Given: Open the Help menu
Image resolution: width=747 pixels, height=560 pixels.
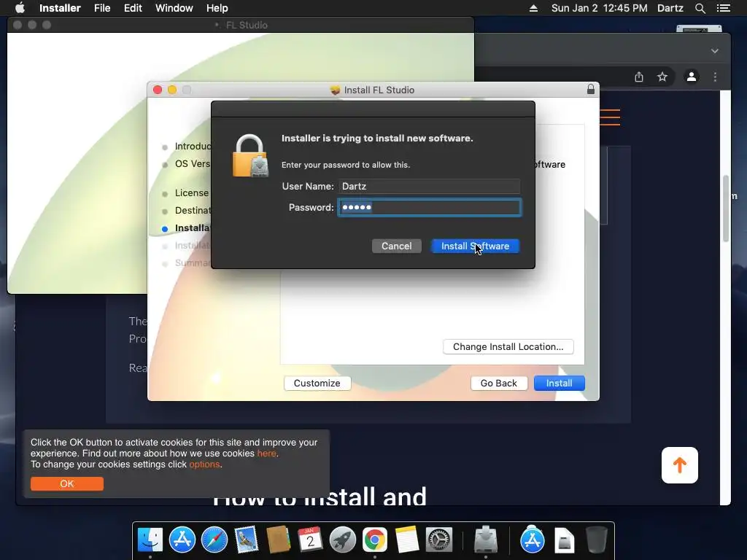Looking at the screenshot, I should 217,8.
